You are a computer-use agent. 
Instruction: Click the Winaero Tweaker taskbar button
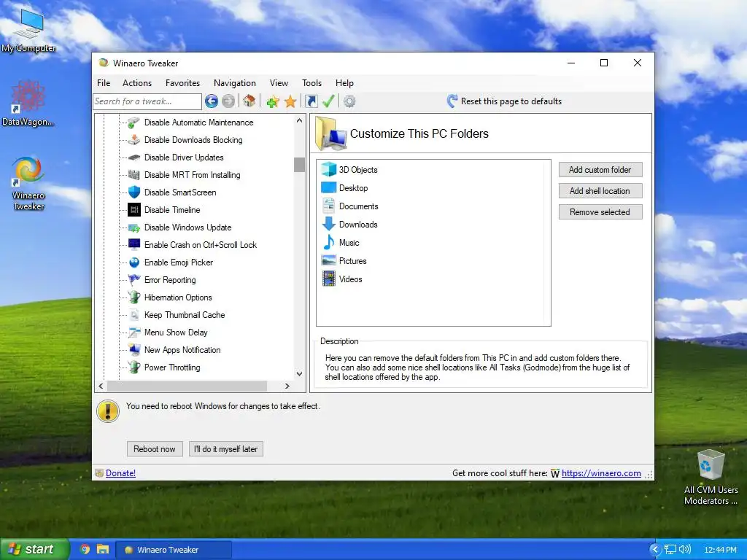point(174,550)
